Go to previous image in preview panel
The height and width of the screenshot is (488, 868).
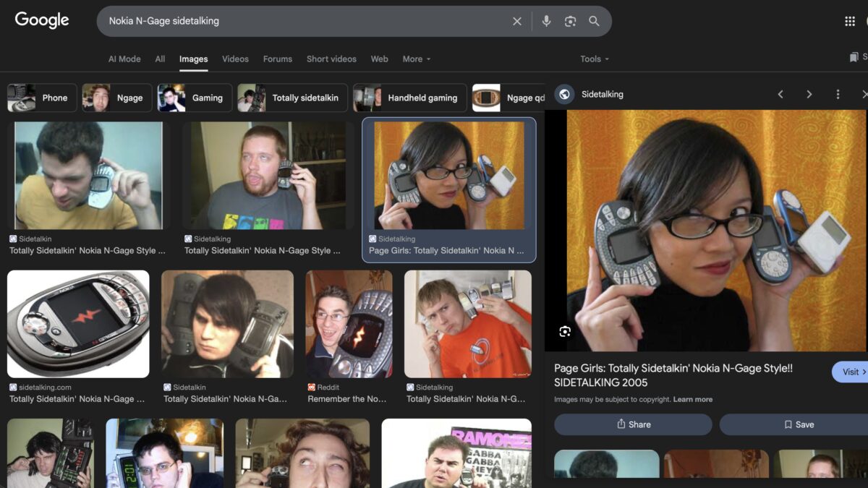[x=780, y=95]
